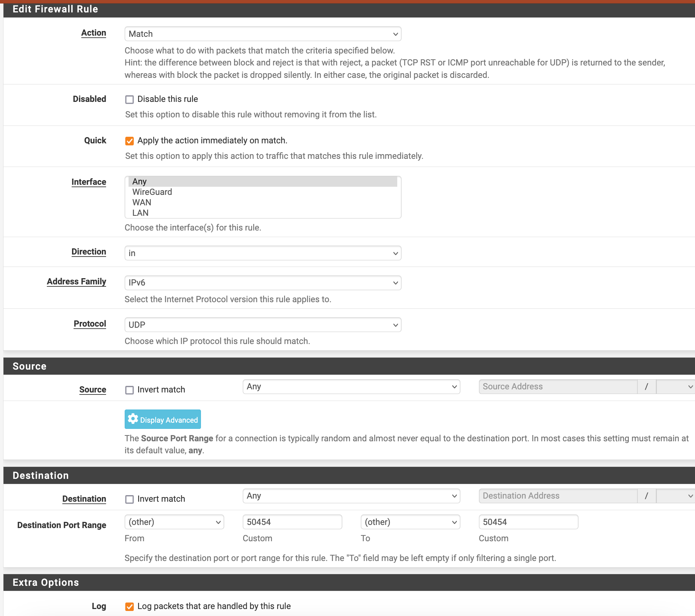
Task: Open the From port dropdown showing (other)
Action: (x=174, y=522)
